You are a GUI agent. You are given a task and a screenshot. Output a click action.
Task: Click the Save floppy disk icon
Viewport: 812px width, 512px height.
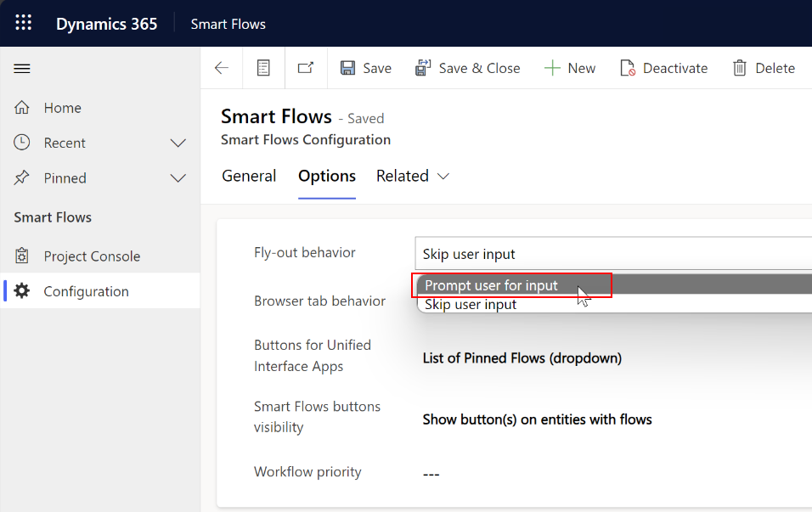pos(347,68)
